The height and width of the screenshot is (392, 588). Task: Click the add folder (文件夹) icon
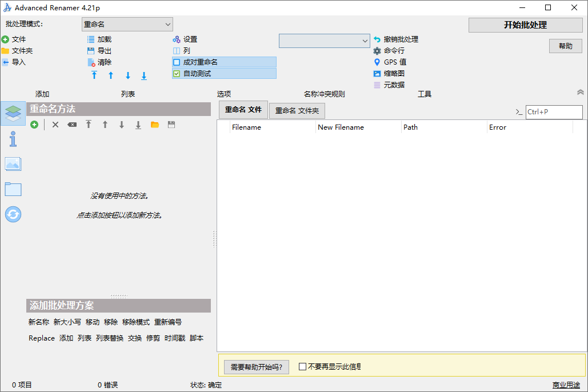pyautogui.click(x=5, y=51)
